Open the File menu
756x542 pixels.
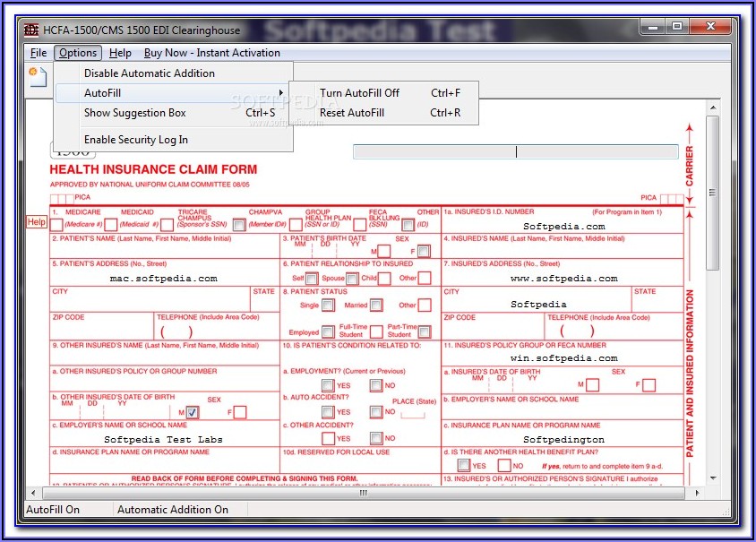click(x=39, y=53)
